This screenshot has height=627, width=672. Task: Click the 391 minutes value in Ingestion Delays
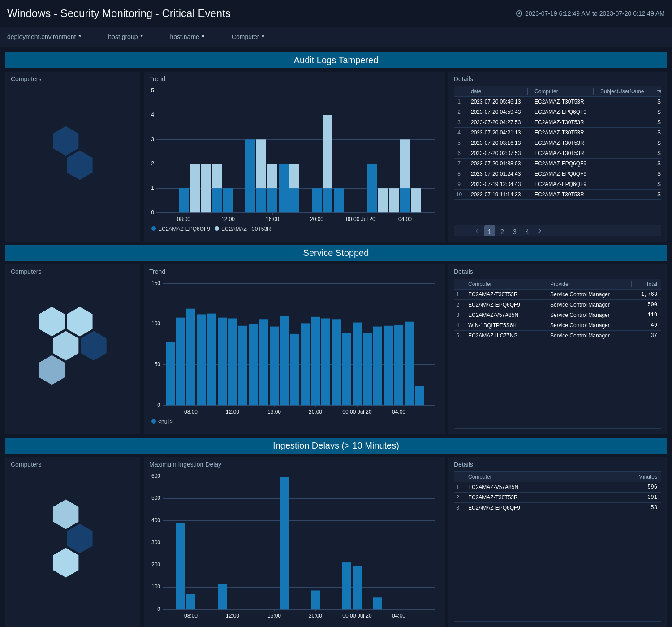coord(652,497)
